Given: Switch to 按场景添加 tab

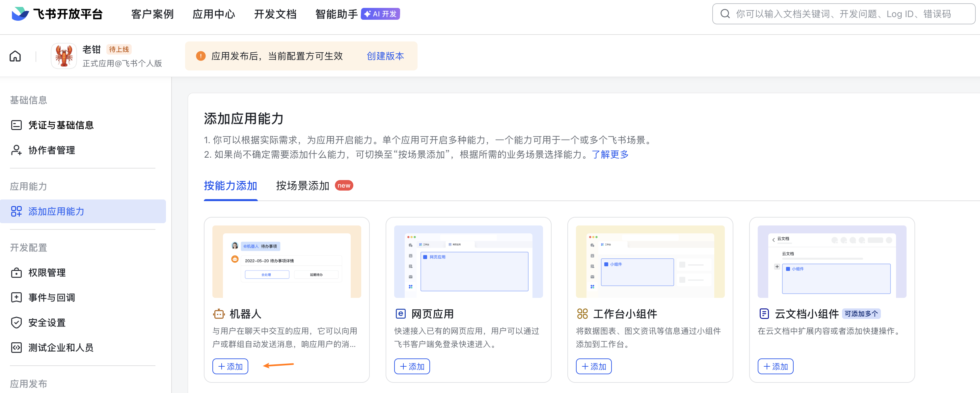Looking at the screenshot, I should point(302,186).
